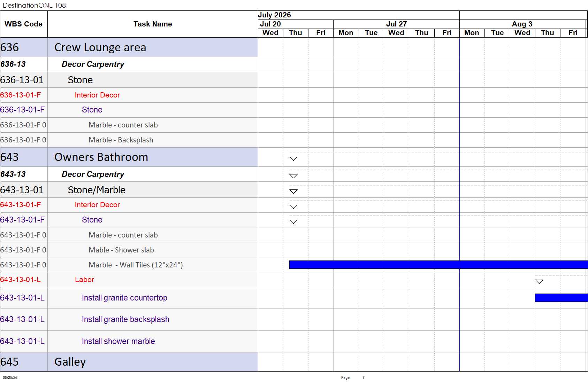Click the Page 7 footer label
Viewport: 588px width, 382px height.
click(x=353, y=377)
